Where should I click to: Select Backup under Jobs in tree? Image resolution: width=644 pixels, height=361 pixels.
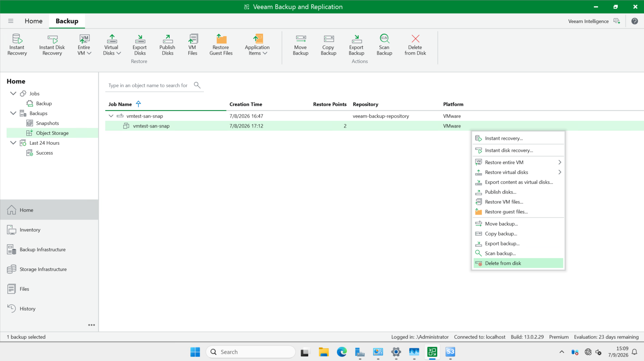point(44,104)
